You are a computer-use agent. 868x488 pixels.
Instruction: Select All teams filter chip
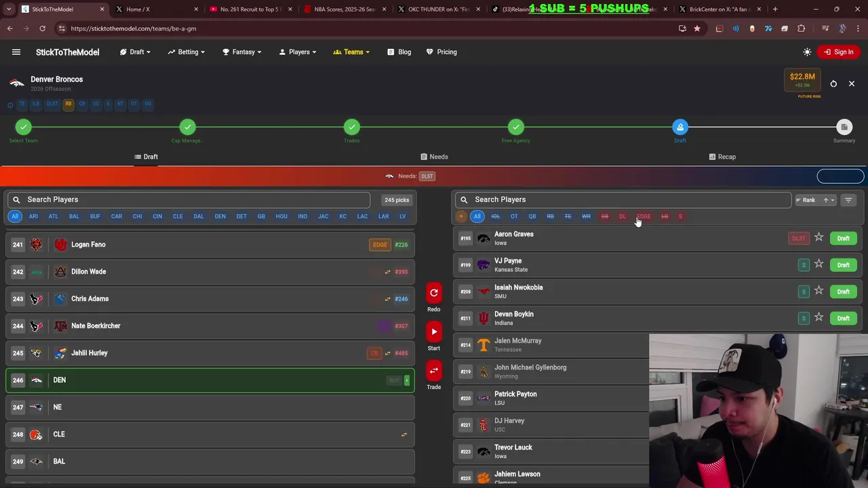pos(15,216)
